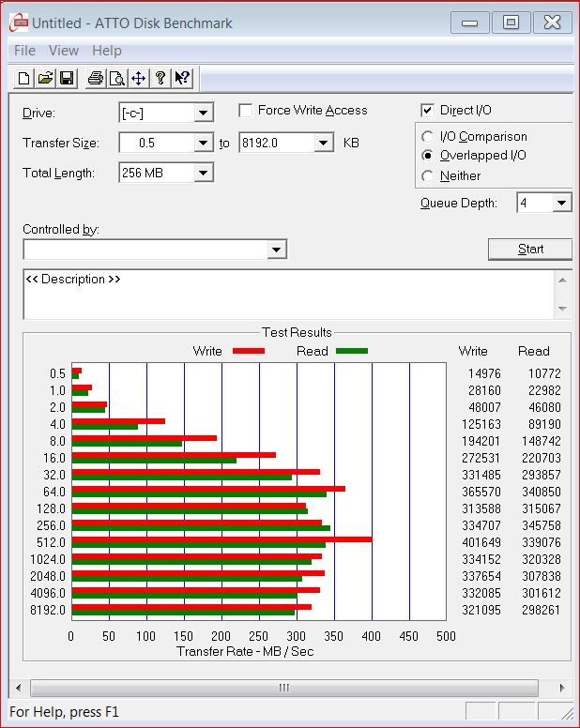The image size is (580, 728).
Task: Click the Write value 401649
Action: [x=481, y=542]
